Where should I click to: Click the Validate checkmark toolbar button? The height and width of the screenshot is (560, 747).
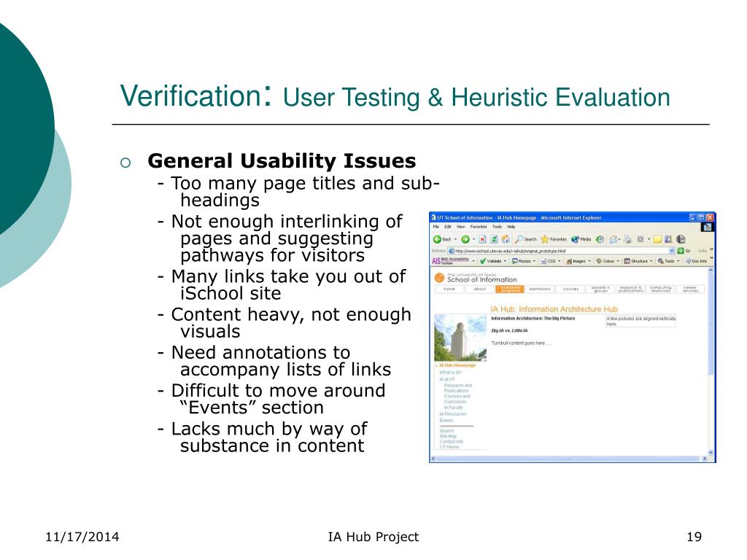click(491, 261)
